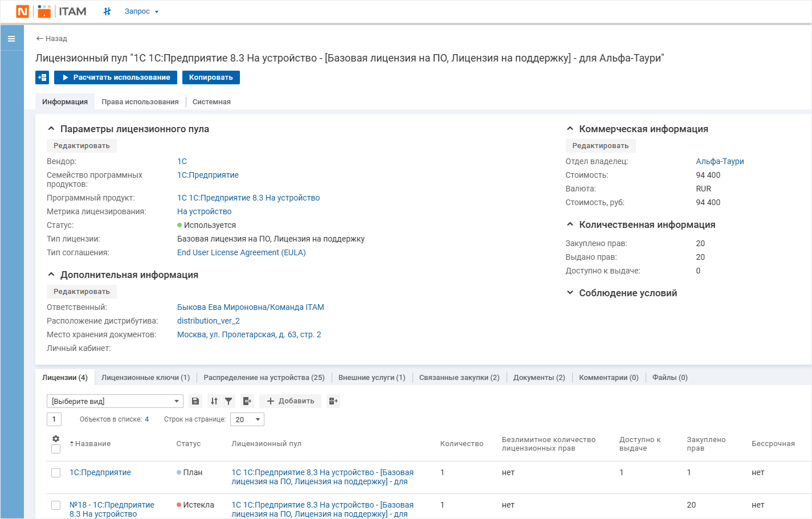Screen dimensions: 812x519
Task: Open the Альфа-Таури department link
Action: coord(720,162)
